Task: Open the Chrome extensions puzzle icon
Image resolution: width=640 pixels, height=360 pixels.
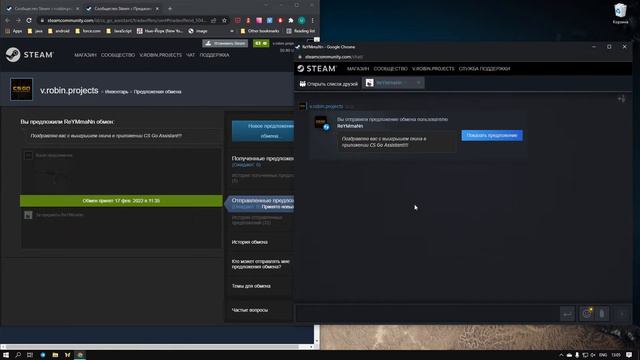Action: (x=291, y=20)
